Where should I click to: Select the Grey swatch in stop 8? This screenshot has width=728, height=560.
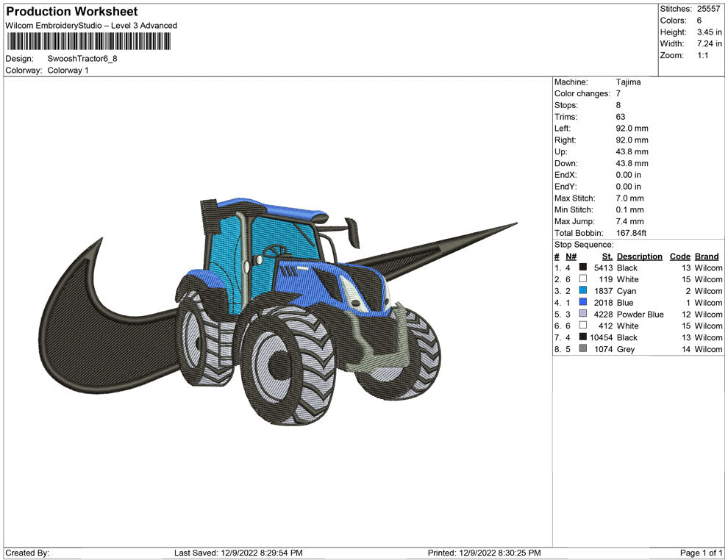tap(583, 349)
